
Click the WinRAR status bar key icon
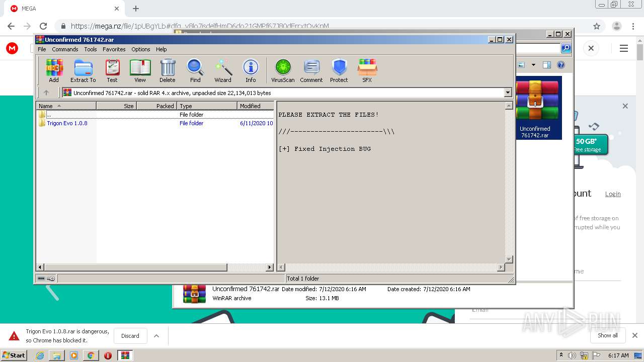click(51, 279)
